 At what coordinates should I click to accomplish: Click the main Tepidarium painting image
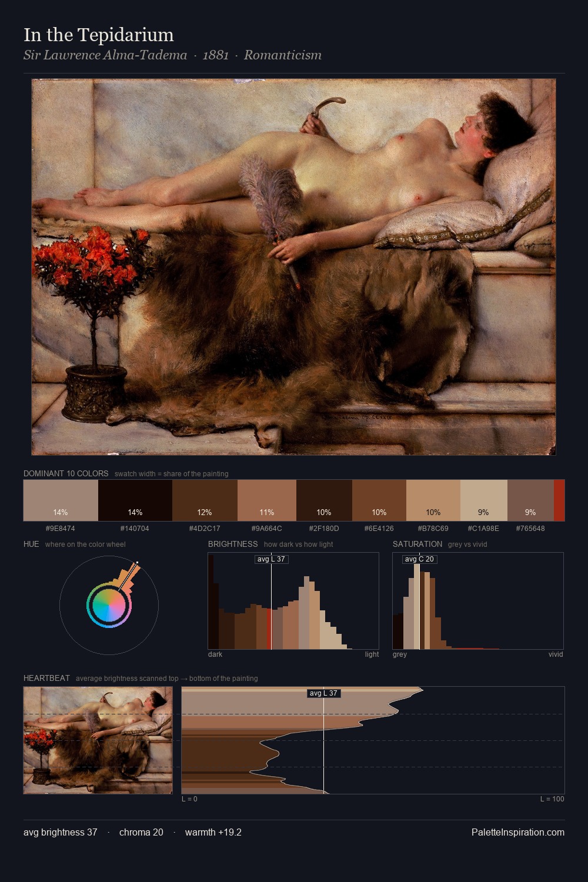[x=293, y=267]
